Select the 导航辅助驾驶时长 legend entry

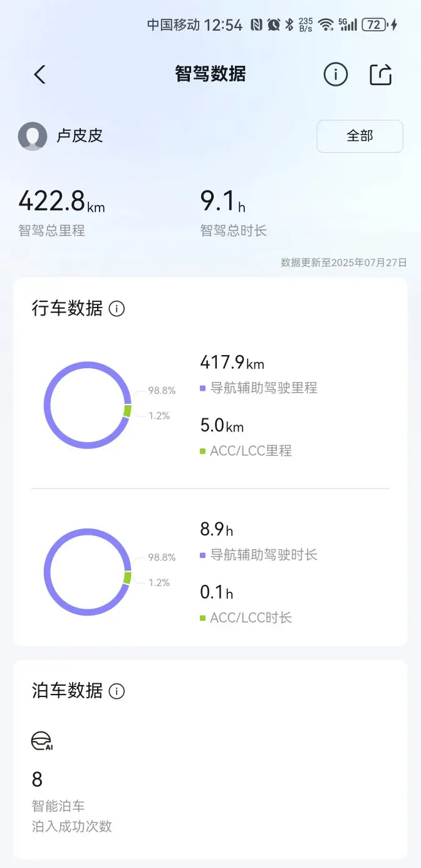pos(259,555)
